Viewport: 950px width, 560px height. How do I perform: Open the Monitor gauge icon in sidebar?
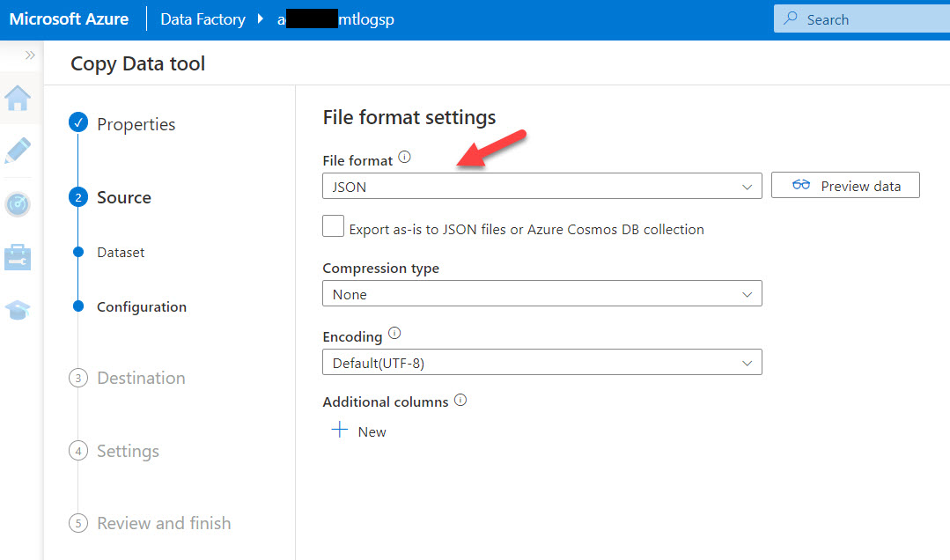[x=18, y=204]
